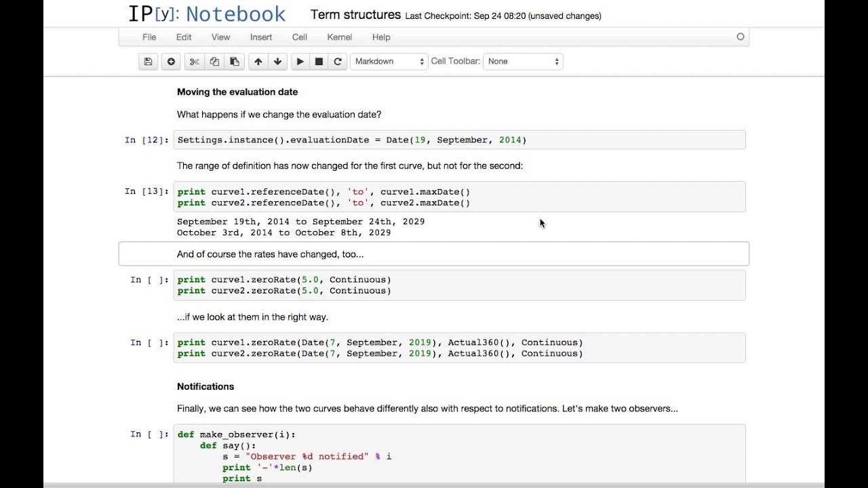Viewport: 868px width, 488px height.
Task: Click the 'Moving the evaluation date' heading
Action: point(237,92)
